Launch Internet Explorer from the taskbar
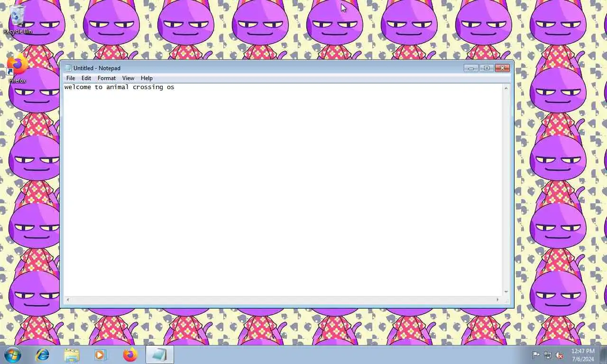Screen dimensions: 607x364 click(x=43, y=355)
